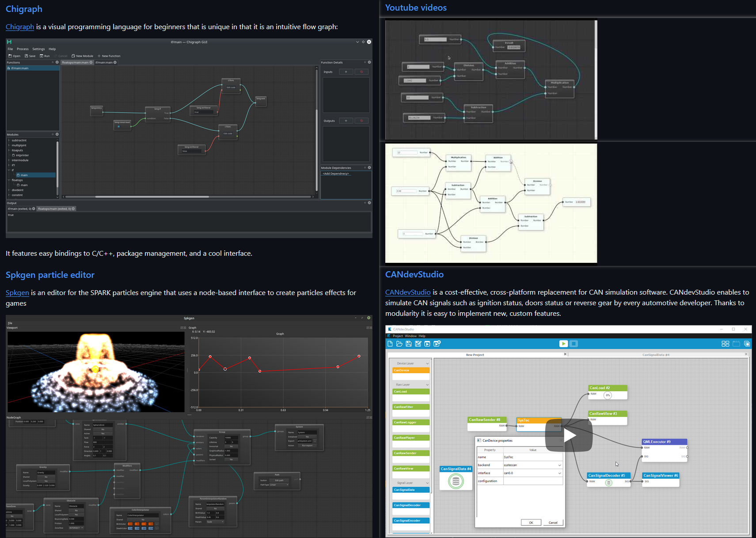Viewport: 756px width, 538px height.
Task: Collapse the floatops module in tree
Action: click(8, 180)
